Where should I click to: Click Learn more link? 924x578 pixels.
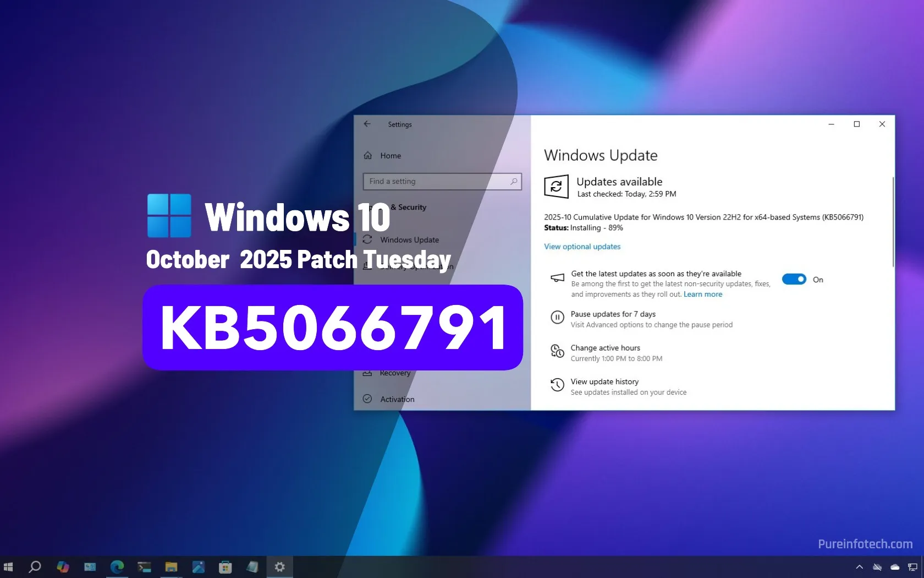point(702,295)
